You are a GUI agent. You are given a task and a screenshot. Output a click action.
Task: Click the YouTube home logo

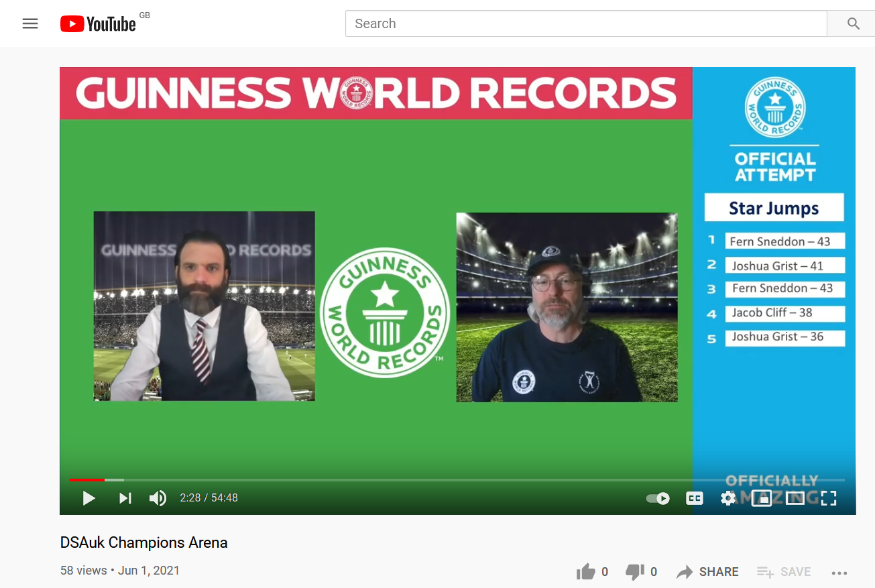(x=99, y=24)
